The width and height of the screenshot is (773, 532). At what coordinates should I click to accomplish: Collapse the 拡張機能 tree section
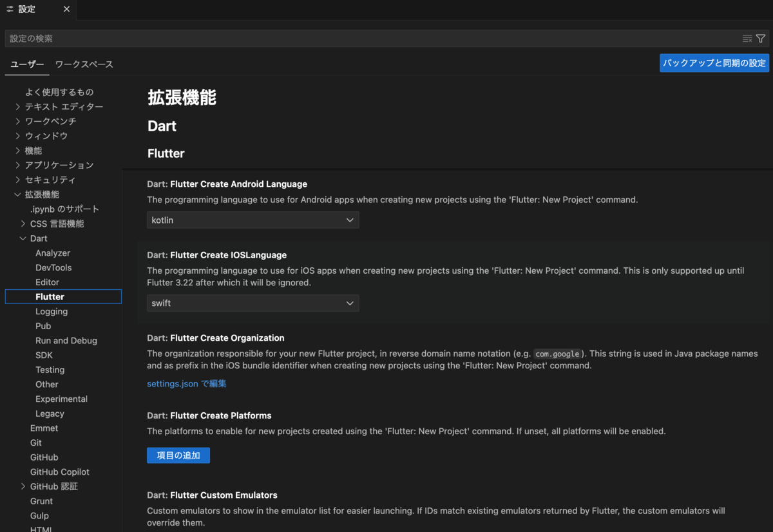[x=18, y=195]
